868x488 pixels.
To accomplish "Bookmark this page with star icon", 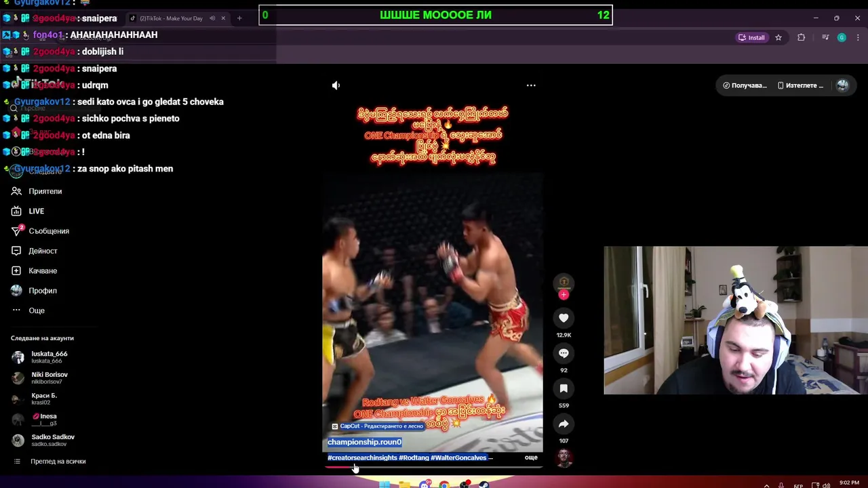I will point(778,38).
